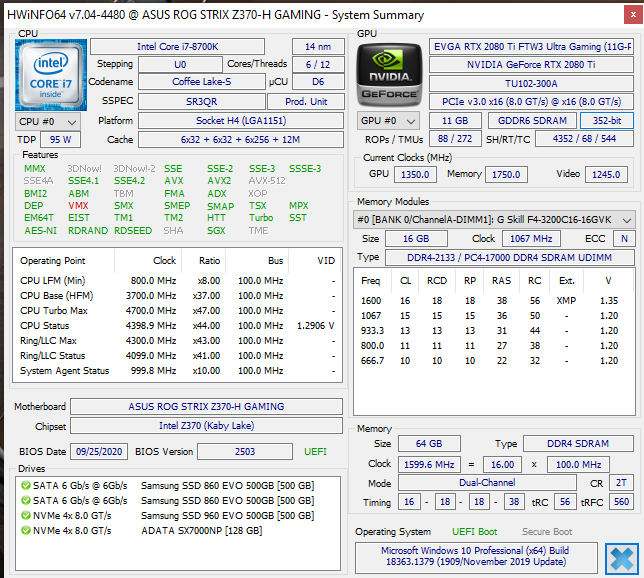The height and width of the screenshot is (578, 644).
Task: Click the 933.3 frequency memory timing row
Action: pos(494,331)
